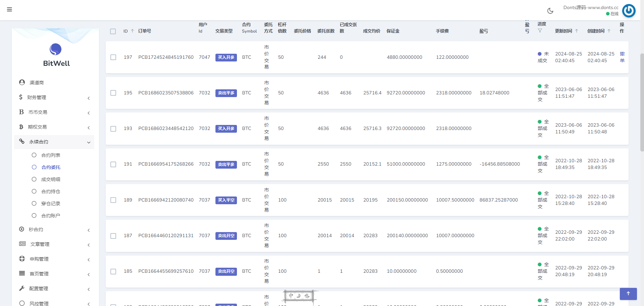Check the row with ID 187
644x306 pixels.
[x=113, y=236]
